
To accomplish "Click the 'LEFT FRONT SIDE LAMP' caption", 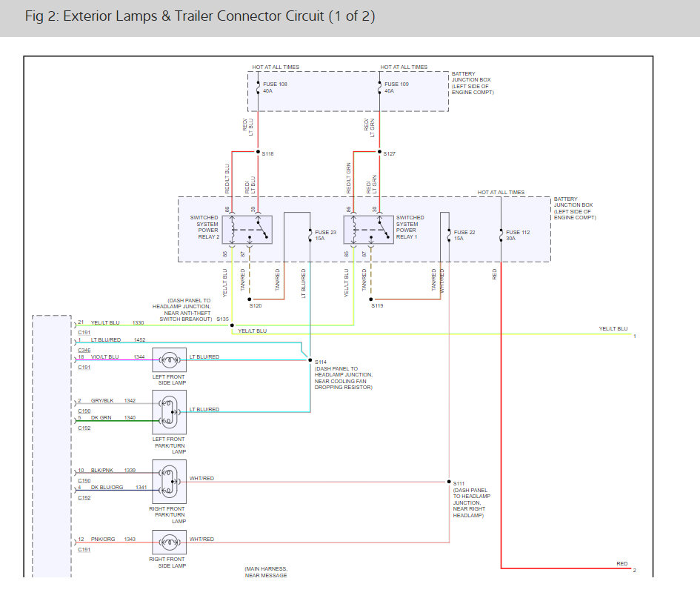I will coord(169,379).
